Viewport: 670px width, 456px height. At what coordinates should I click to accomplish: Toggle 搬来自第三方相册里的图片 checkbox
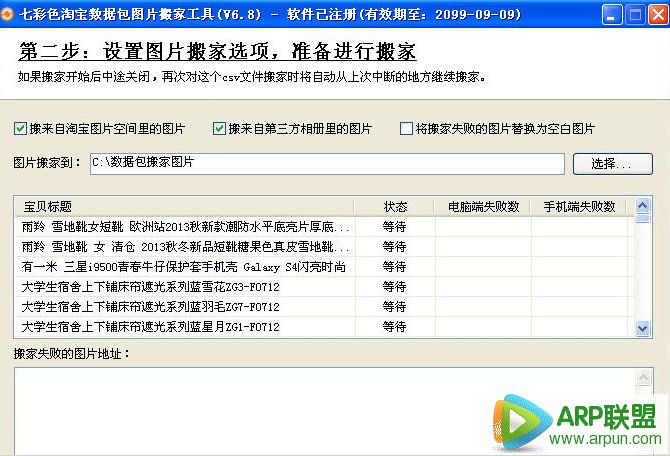click(219, 129)
